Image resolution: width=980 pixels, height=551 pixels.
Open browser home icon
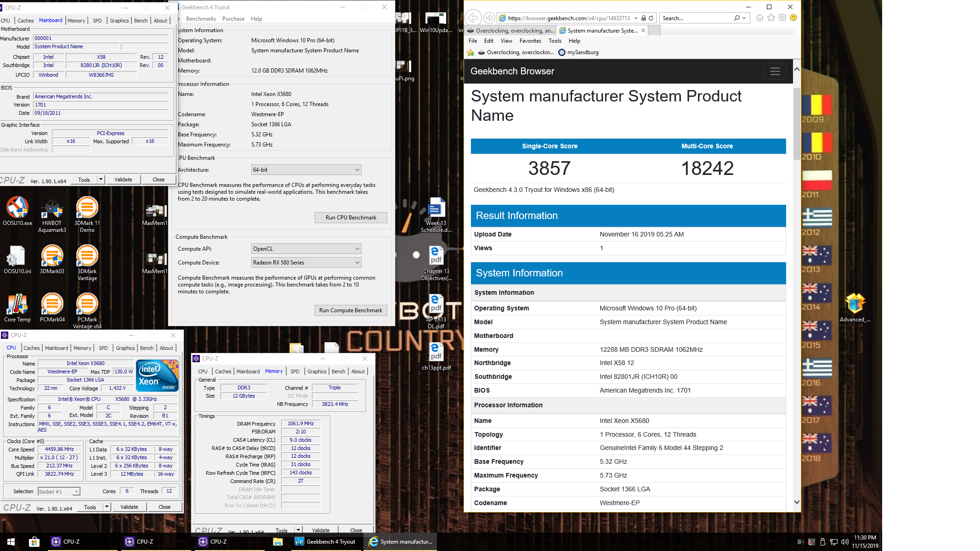[759, 18]
